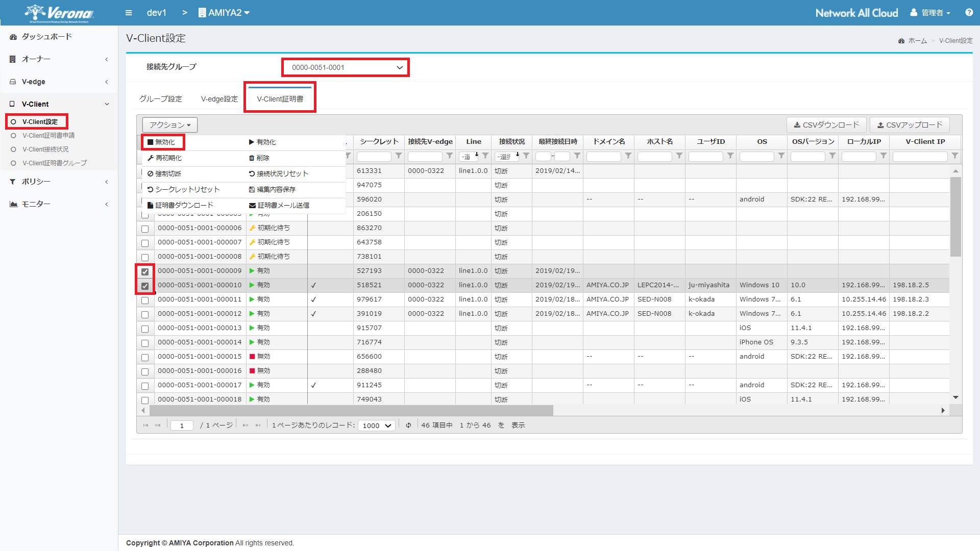Click the filter icon under シークレット column
Screen dimensions: 980x551
pyautogui.click(x=399, y=156)
